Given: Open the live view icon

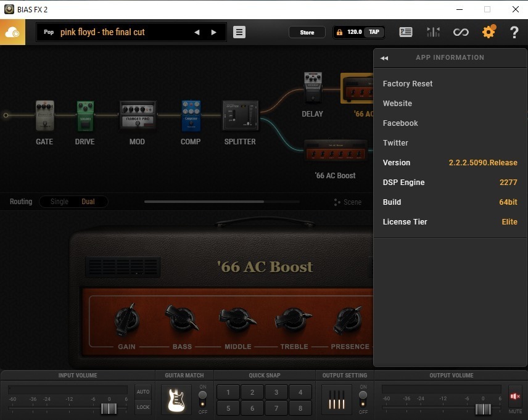Looking at the screenshot, I should (x=405, y=32).
